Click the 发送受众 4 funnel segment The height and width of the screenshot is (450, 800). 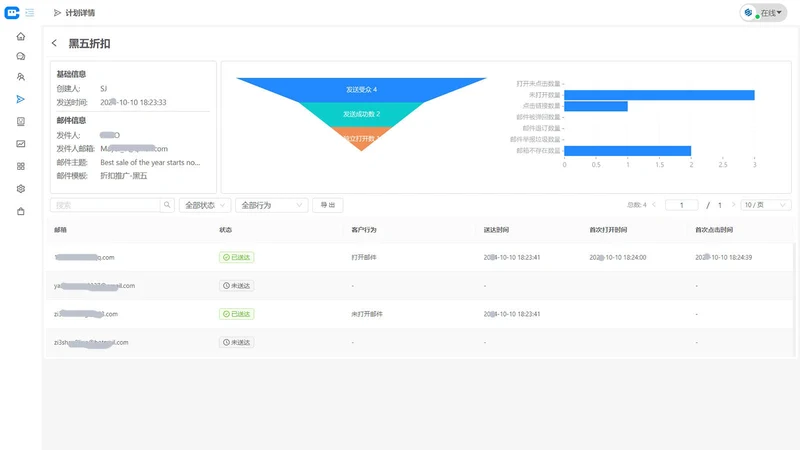tap(361, 89)
